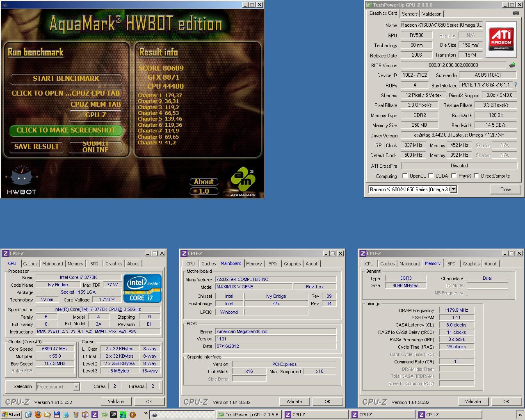Select the Graphics Card tab in GPU-Z
This screenshot has height=420, width=525.
[x=383, y=13]
